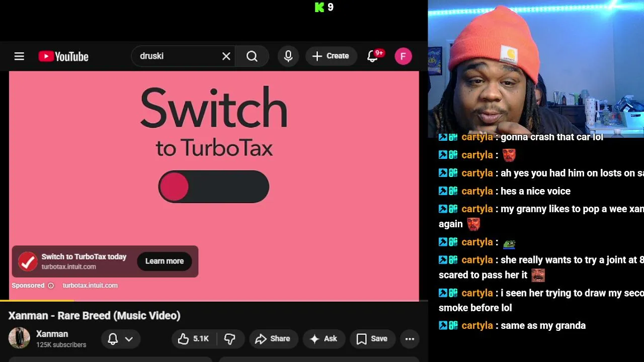Screen dimensions: 644x362
Task: Go to the YouTube home logo
Action: (63, 56)
